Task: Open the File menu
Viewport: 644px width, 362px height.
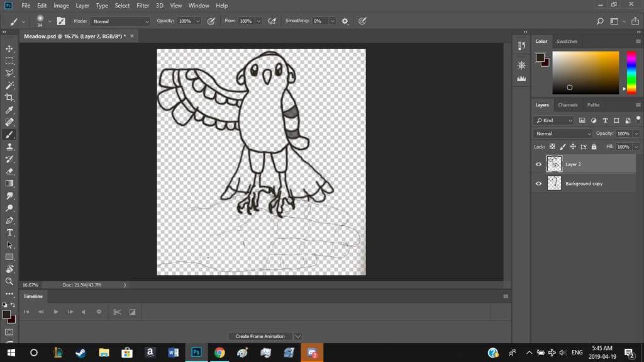Action: 26,5
